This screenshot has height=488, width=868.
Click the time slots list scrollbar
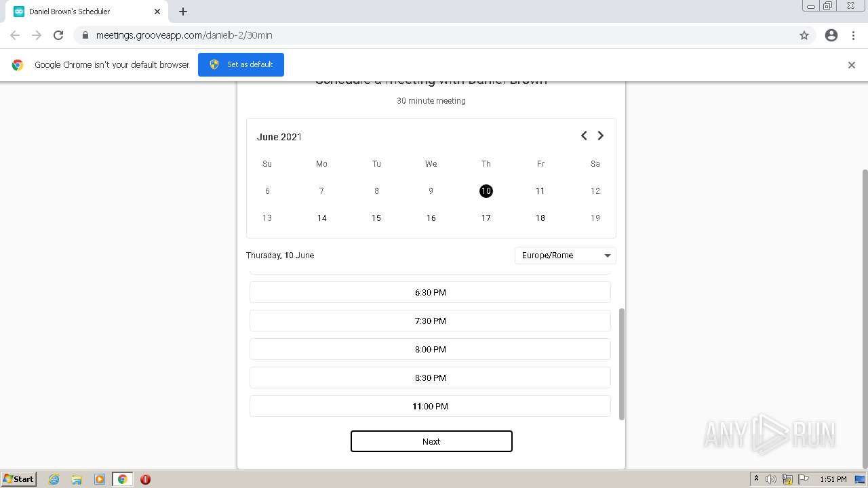pos(621,364)
